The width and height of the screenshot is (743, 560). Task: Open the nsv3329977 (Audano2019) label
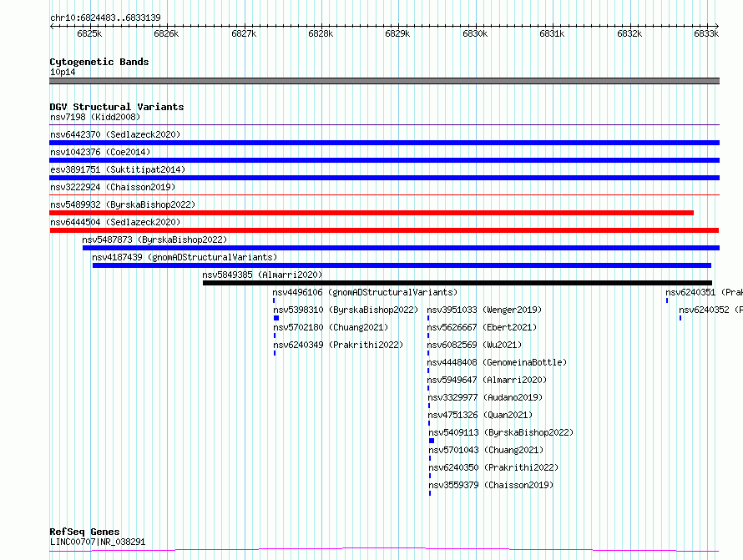[485, 397]
